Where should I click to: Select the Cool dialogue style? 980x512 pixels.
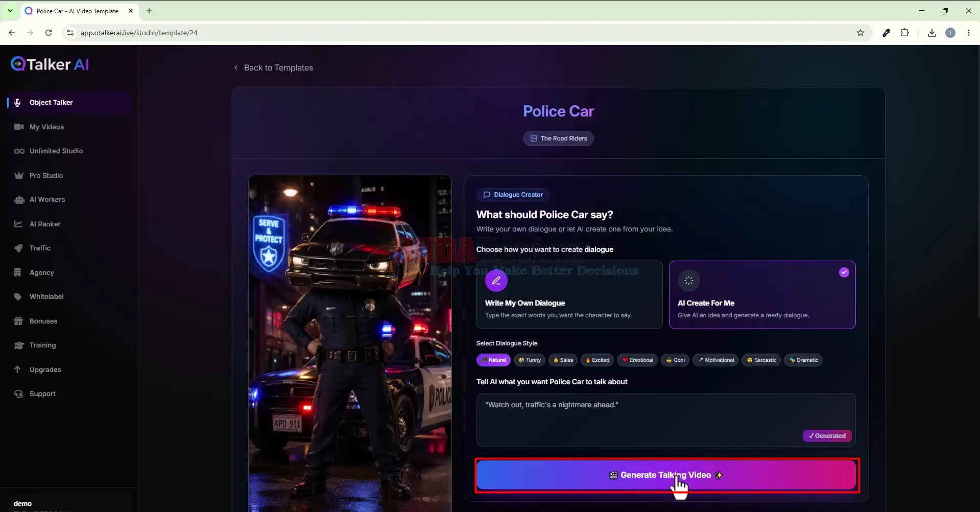point(675,360)
